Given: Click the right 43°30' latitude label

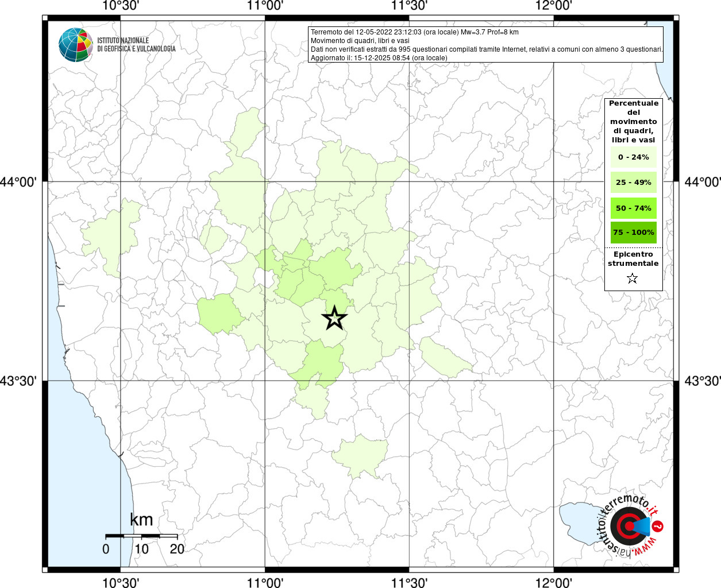Looking at the screenshot, I should 703,381.
